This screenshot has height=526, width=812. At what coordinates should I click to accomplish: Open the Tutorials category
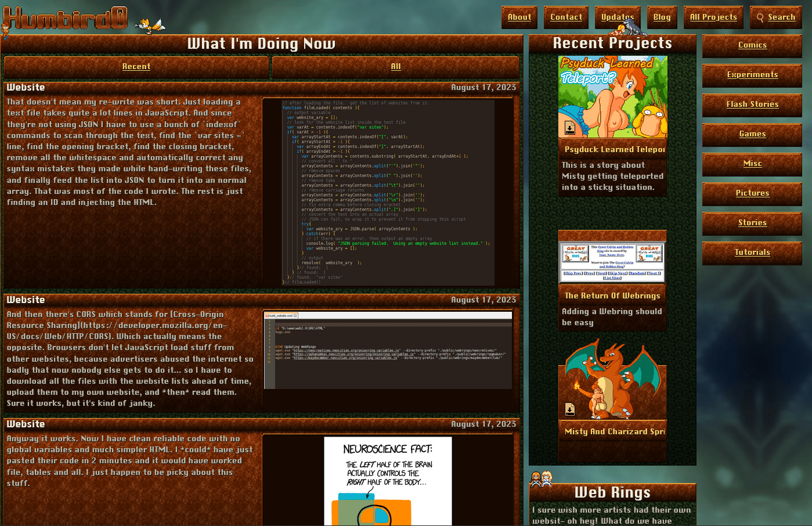[752, 253]
